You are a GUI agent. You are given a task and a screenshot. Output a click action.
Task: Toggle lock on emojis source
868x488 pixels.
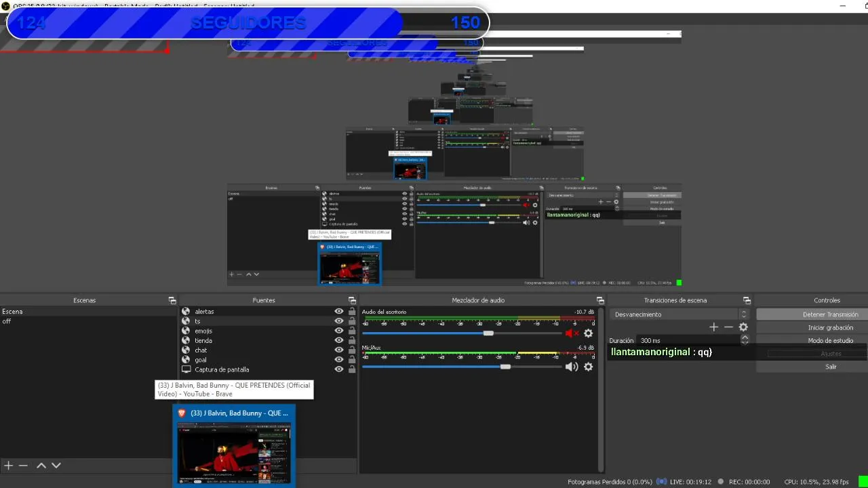tap(352, 331)
